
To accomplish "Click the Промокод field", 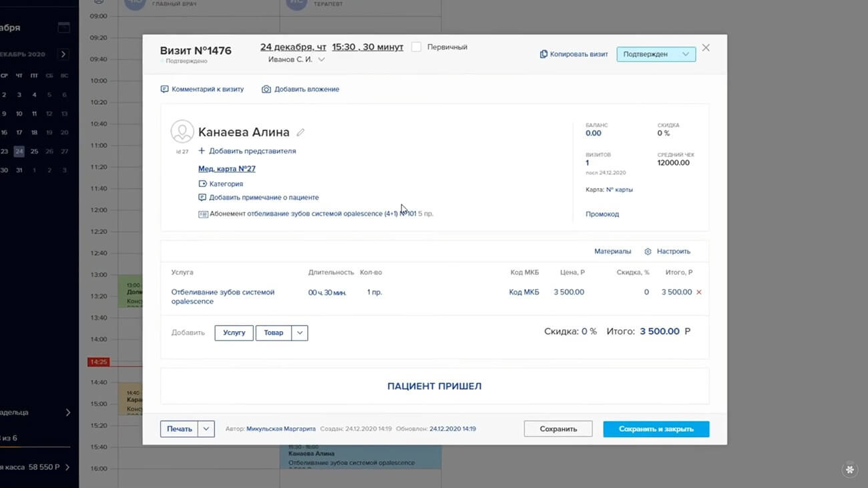I will pyautogui.click(x=602, y=214).
